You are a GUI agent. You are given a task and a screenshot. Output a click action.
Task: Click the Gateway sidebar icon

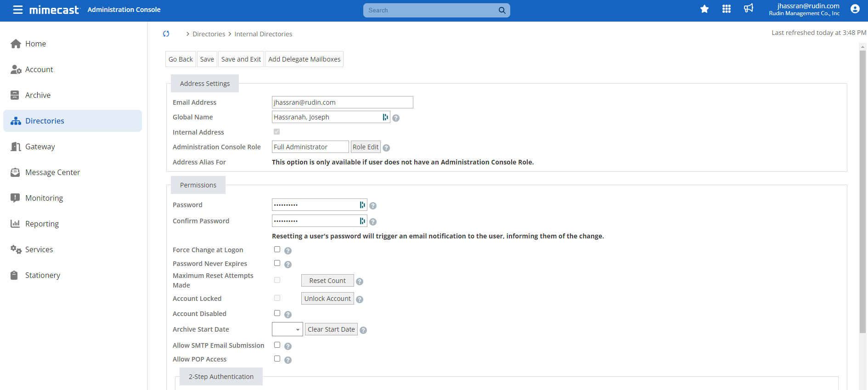point(16,147)
